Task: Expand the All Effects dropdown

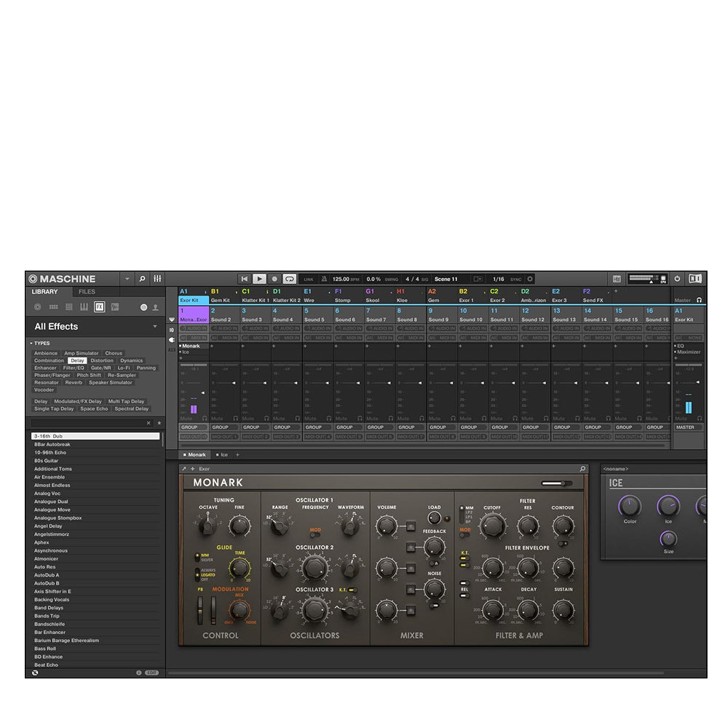Action: [x=154, y=327]
